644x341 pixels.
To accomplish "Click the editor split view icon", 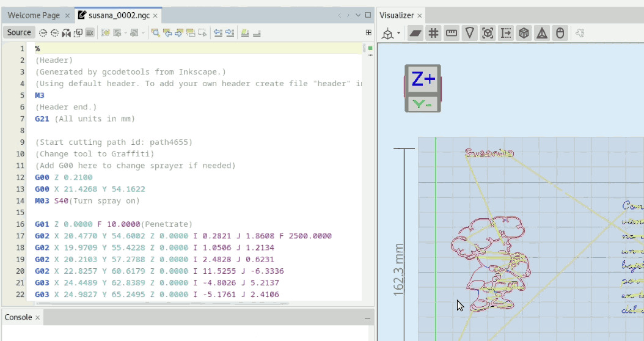I will [368, 32].
